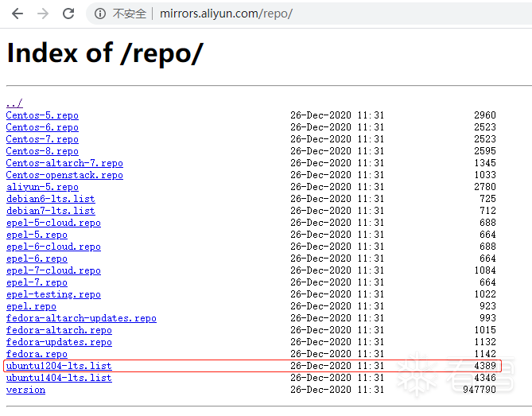Open site info via the not-secure icon
The image size is (532, 416).
pos(99,14)
